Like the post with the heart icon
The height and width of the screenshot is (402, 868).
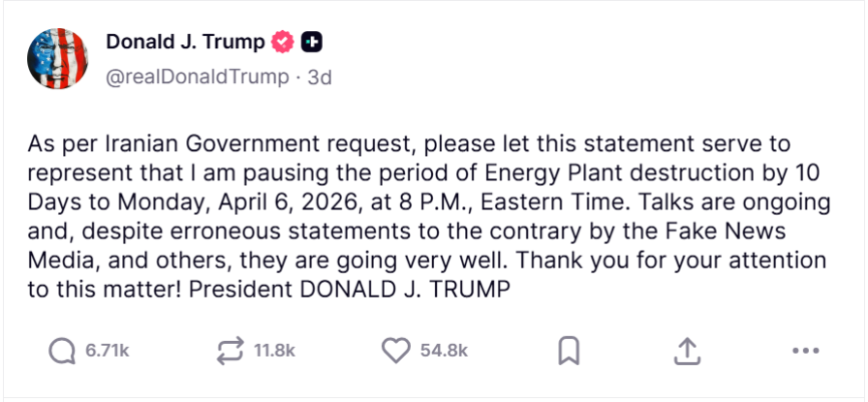[396, 351]
